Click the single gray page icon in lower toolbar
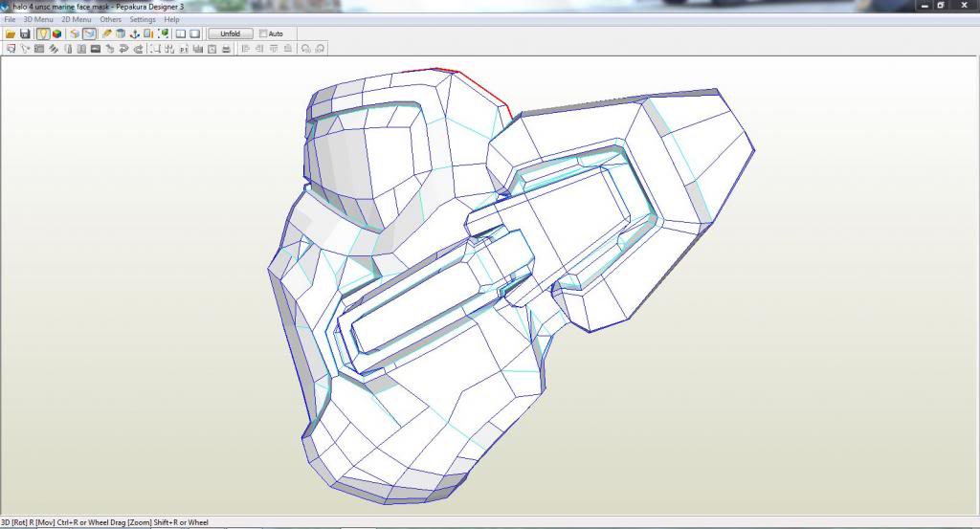980x529 pixels. click(x=68, y=49)
